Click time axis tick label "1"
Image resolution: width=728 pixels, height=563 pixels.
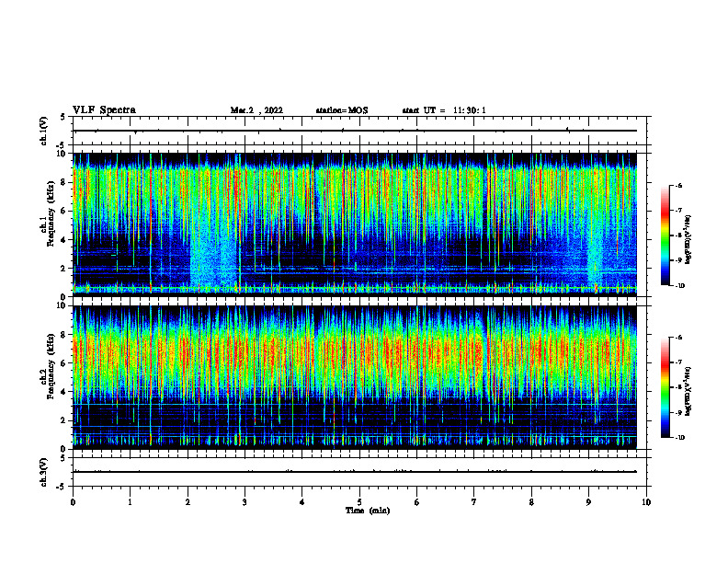pos(130,502)
